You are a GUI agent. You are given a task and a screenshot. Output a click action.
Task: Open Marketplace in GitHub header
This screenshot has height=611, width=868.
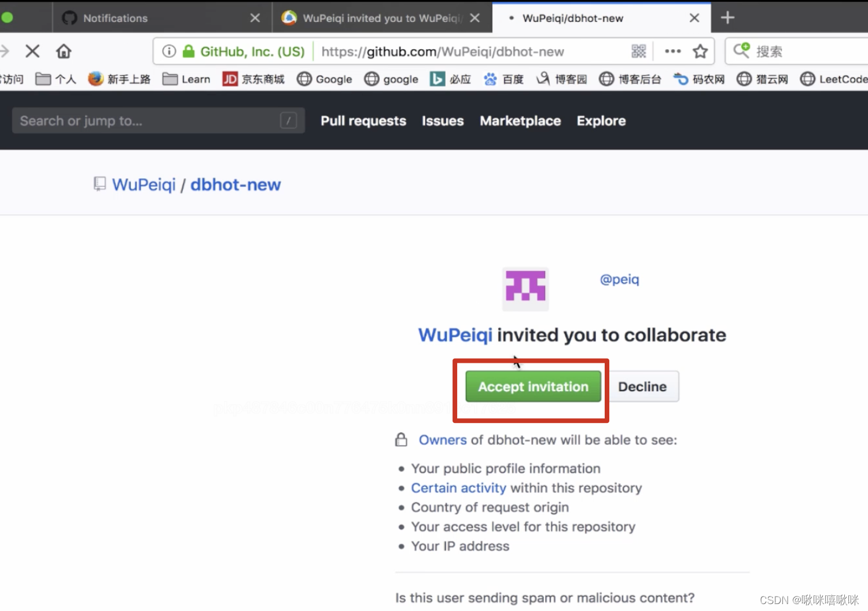coord(520,121)
